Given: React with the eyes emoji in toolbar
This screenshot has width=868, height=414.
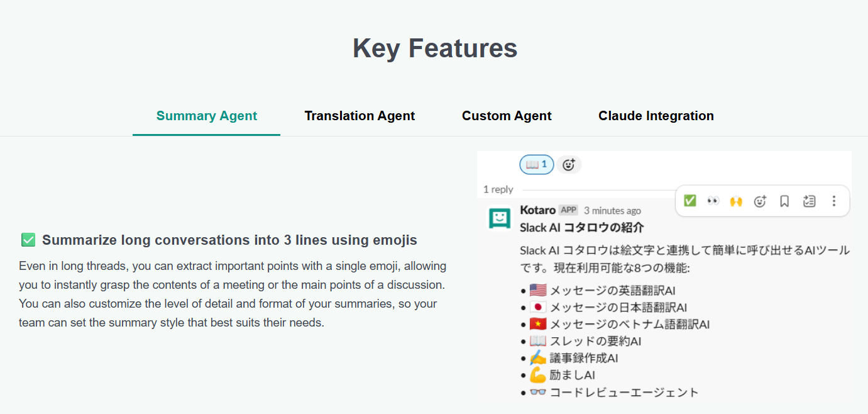Looking at the screenshot, I should [713, 201].
